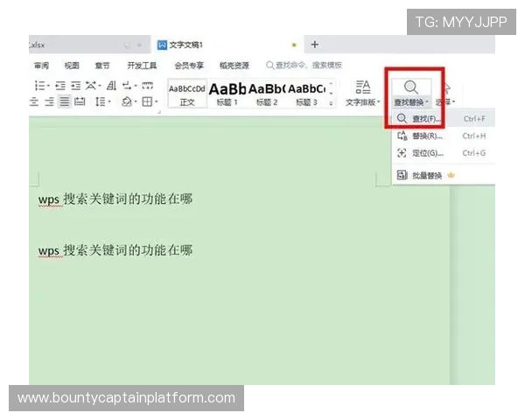Choose 定位(G) from dropdown menu
The height and width of the screenshot is (420, 525).
[x=443, y=153]
